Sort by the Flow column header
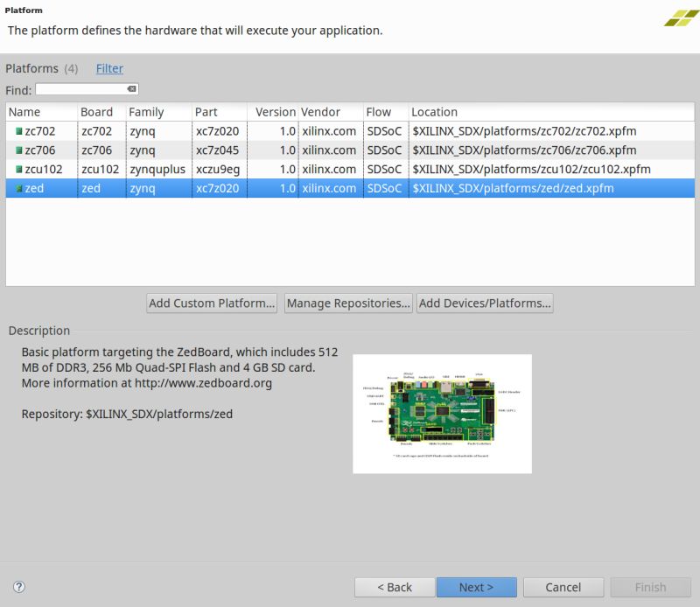The image size is (700, 607). point(386,112)
